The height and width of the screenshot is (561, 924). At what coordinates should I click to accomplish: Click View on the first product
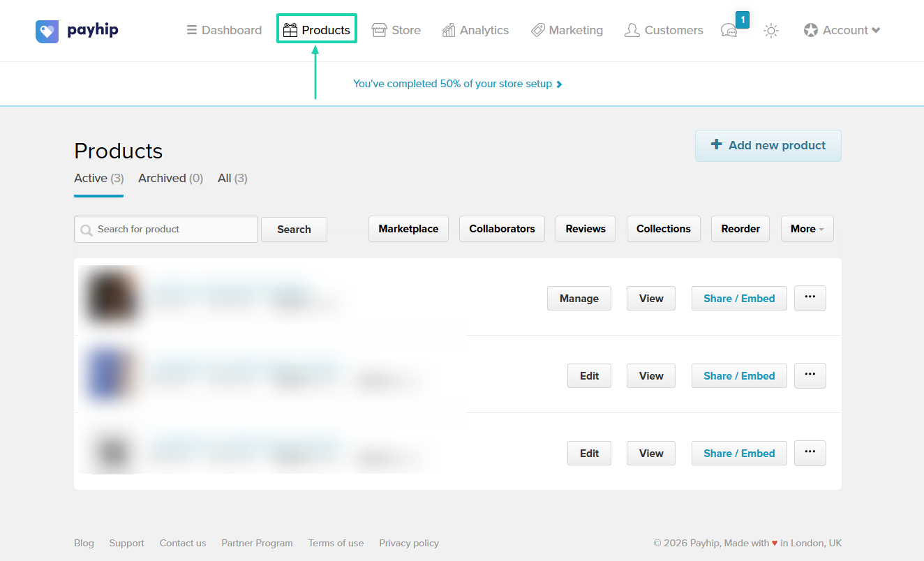(x=650, y=298)
